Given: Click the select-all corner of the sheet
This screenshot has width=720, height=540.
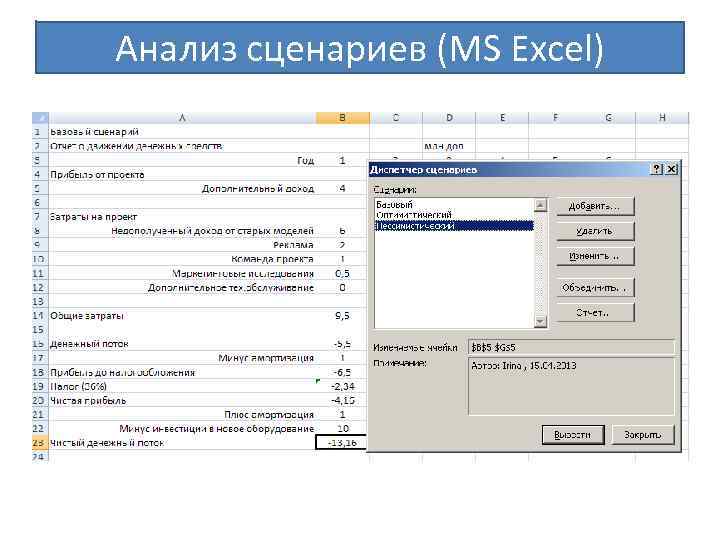Looking at the screenshot, I should tap(40, 118).
